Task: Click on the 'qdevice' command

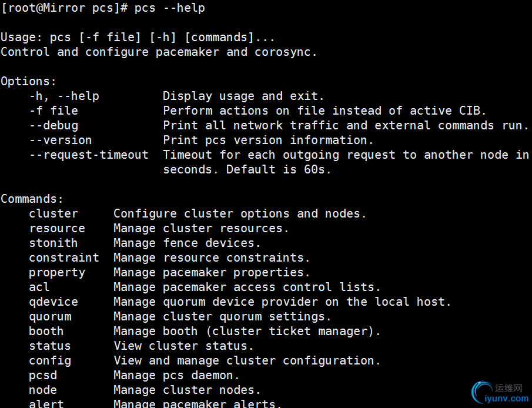Action: point(53,302)
